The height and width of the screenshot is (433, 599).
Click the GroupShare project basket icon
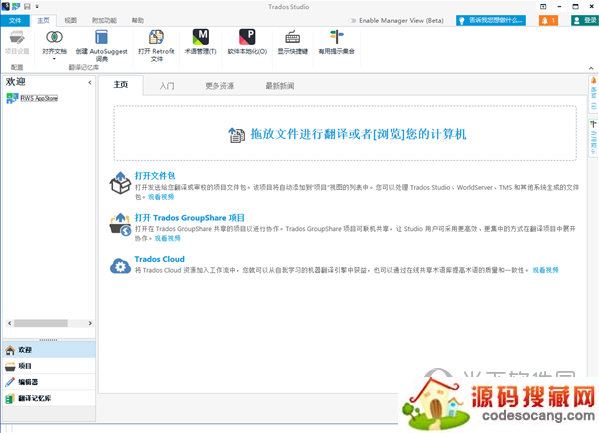coord(120,225)
